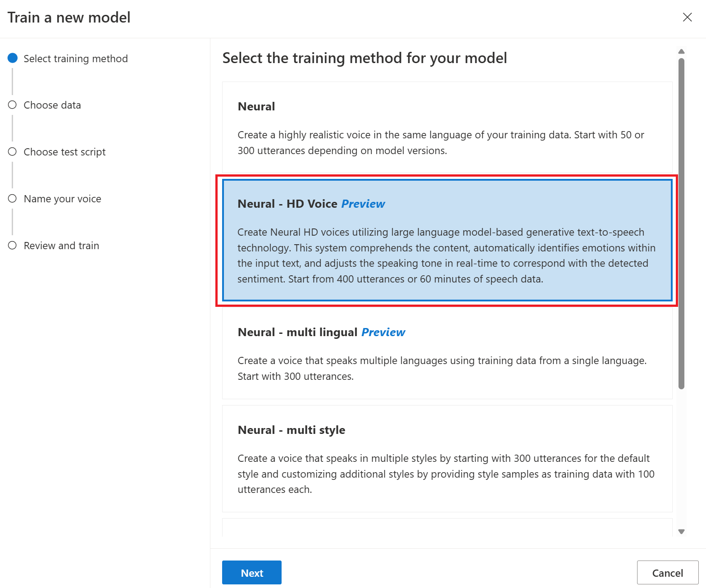Select the Neural - multi lingual method
706x588 pixels.
[x=447, y=356]
